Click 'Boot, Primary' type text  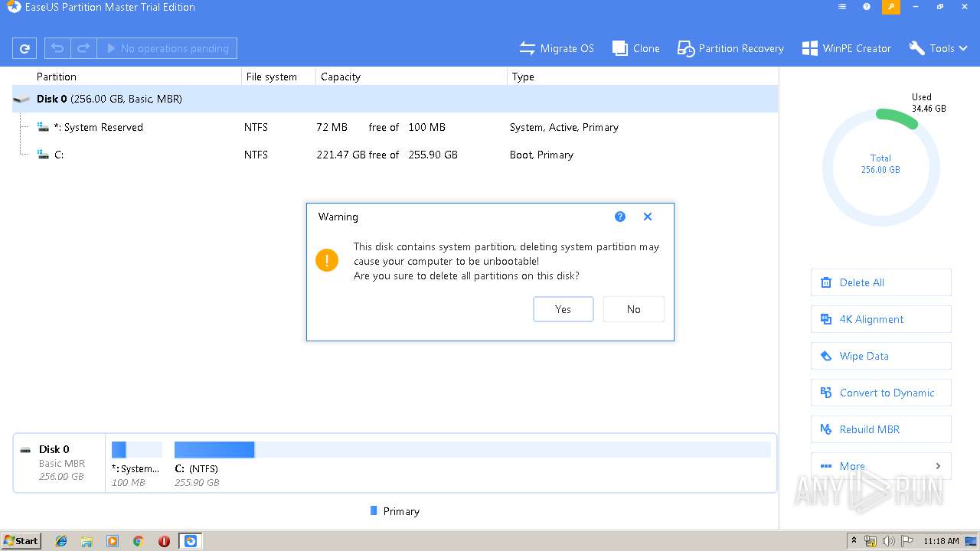541,155
